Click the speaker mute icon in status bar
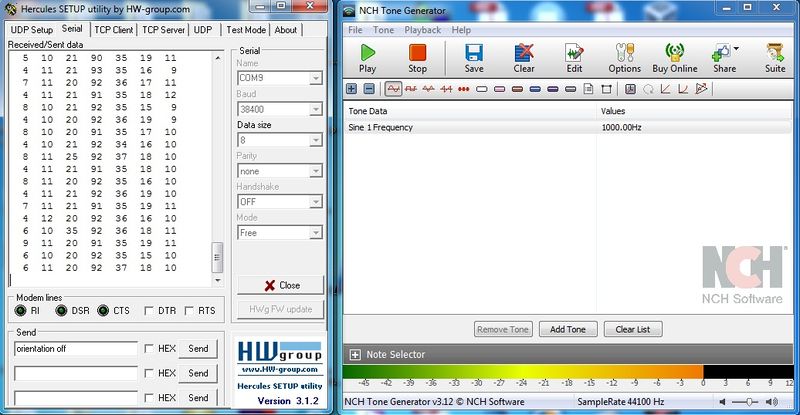 722,402
